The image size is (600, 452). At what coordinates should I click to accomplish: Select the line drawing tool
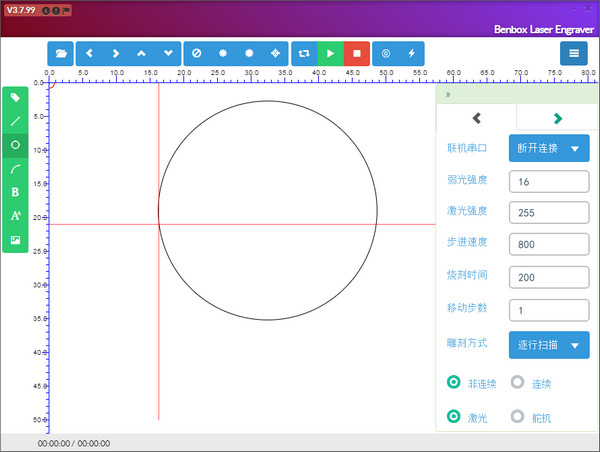click(x=15, y=121)
